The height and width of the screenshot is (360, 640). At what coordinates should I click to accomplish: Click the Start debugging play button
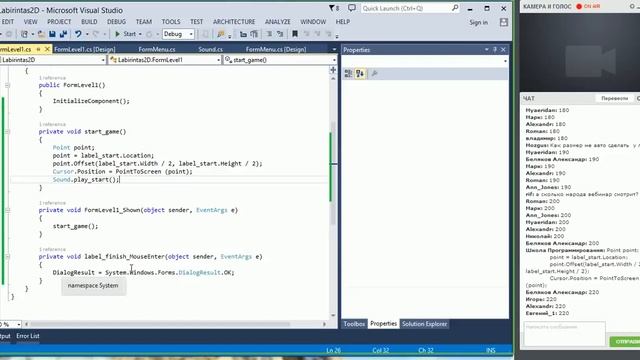point(118,34)
